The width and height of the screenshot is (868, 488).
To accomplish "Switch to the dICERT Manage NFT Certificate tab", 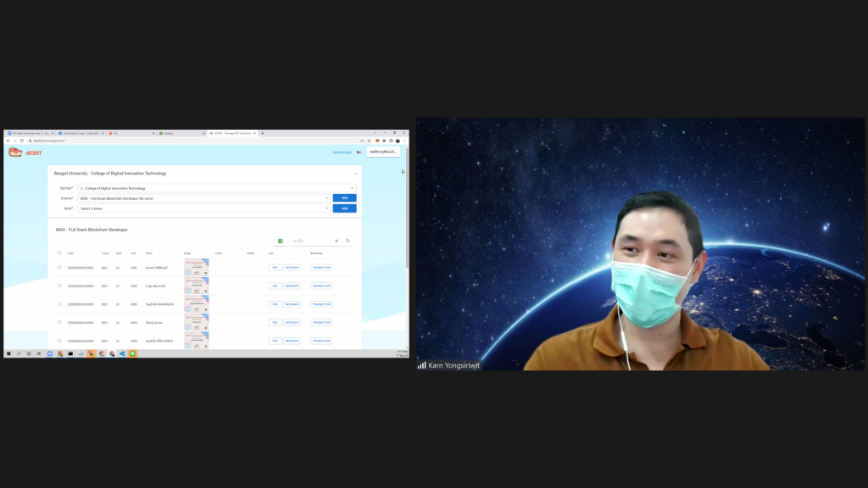I will [231, 133].
